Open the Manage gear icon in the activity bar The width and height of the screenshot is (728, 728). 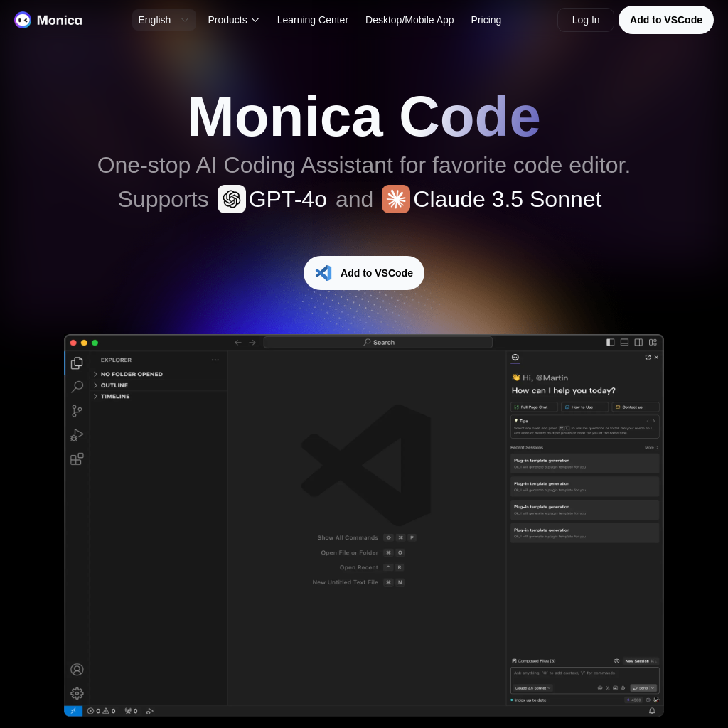coord(77,693)
